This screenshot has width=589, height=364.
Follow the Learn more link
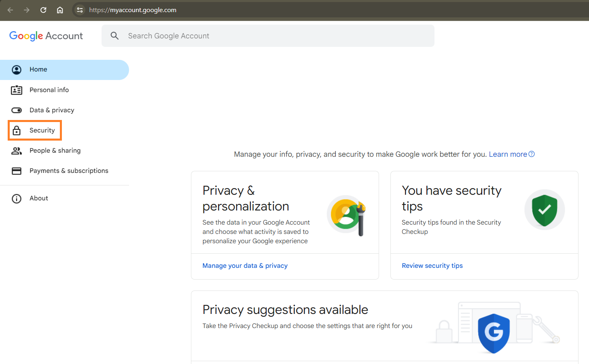(508, 154)
